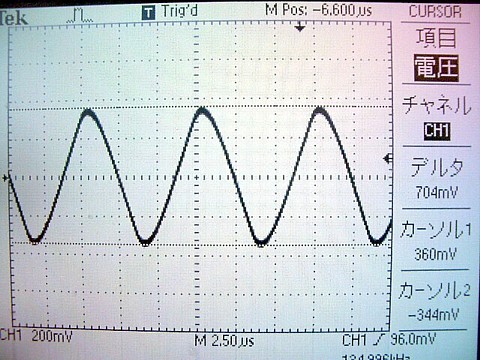Click the trigger level left-arrow marker
The image size is (480, 360).
pyautogui.click(x=387, y=159)
